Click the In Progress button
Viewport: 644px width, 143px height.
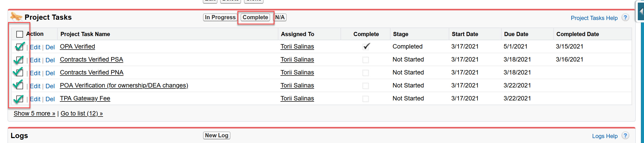(x=220, y=17)
